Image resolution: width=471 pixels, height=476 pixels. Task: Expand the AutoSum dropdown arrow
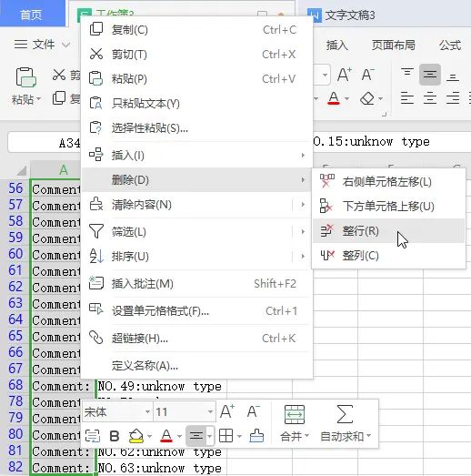(x=369, y=436)
